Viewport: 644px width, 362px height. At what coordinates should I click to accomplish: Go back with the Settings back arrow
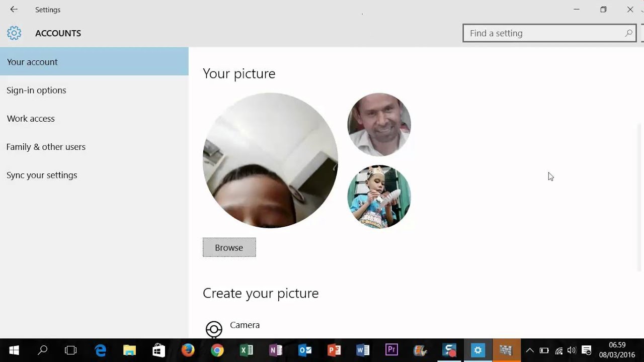14,10
